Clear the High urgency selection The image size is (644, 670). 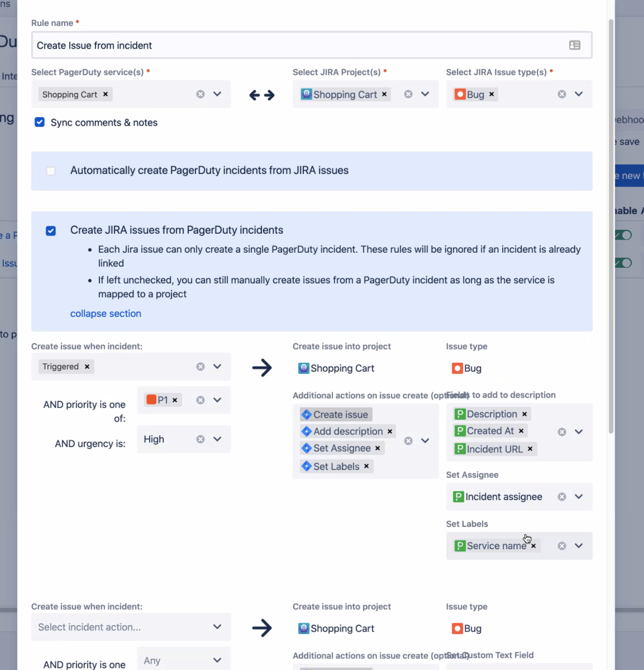point(200,439)
